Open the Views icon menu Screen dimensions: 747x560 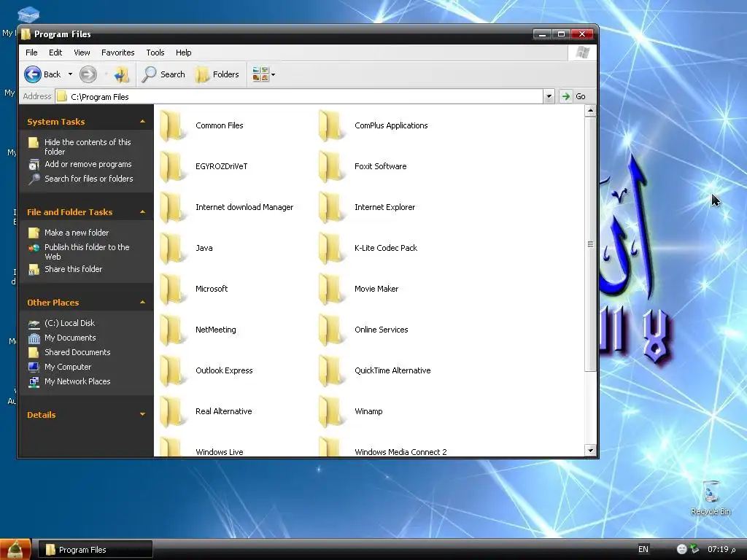(x=264, y=74)
